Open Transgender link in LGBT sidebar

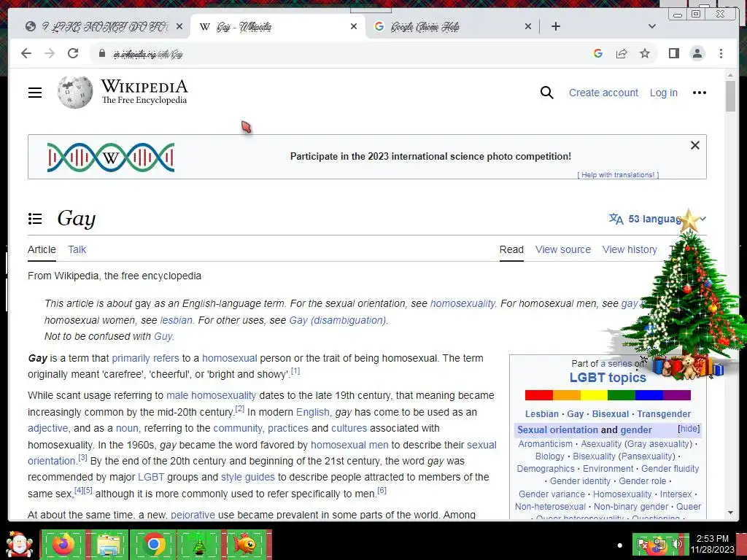click(x=664, y=414)
